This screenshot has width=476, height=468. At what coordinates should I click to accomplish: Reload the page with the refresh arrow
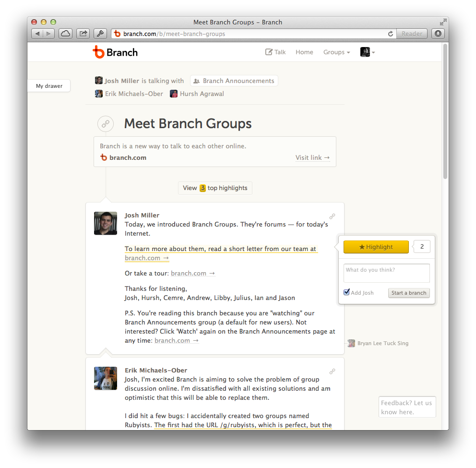(x=391, y=34)
